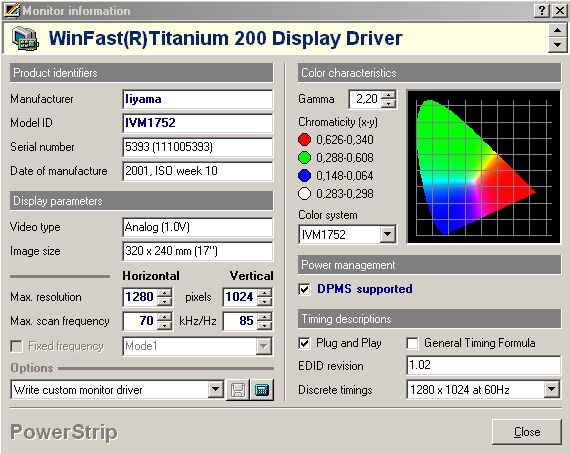570x454 pixels.
Task: Uncheck Plug and Play checkbox
Action: pyautogui.click(x=304, y=343)
